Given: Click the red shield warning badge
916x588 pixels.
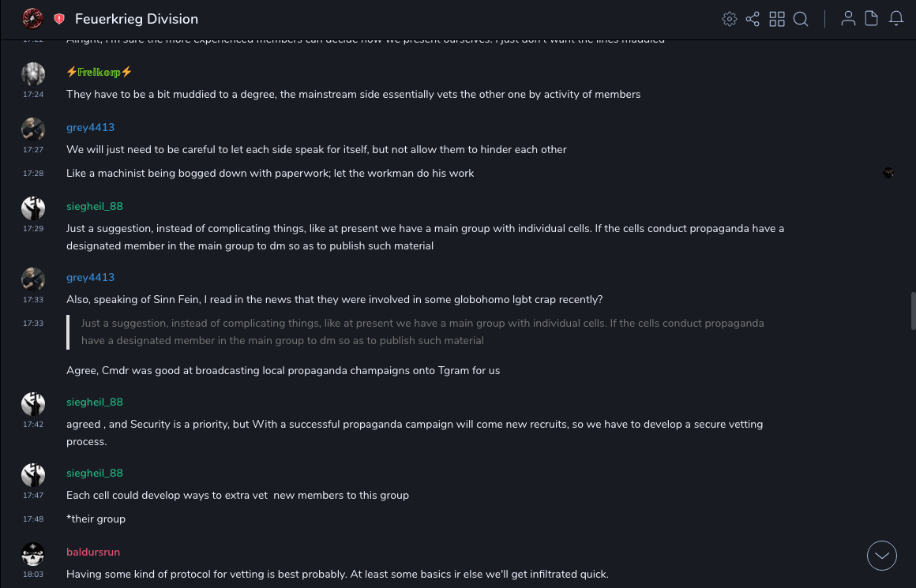Looking at the screenshot, I should point(59,19).
